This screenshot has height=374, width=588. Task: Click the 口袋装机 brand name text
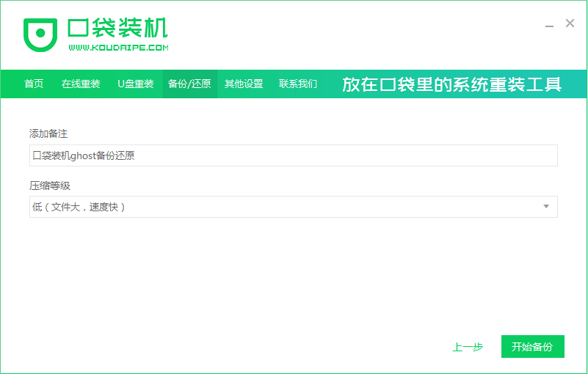(x=117, y=28)
